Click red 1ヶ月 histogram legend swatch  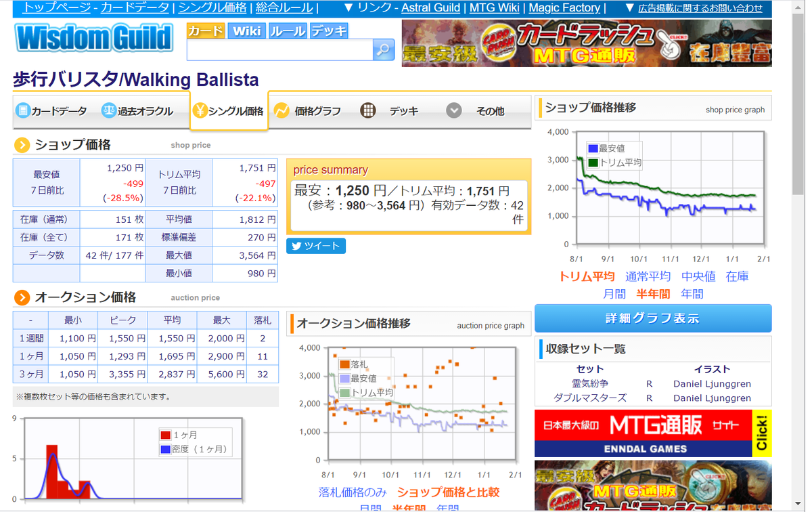coord(165,435)
